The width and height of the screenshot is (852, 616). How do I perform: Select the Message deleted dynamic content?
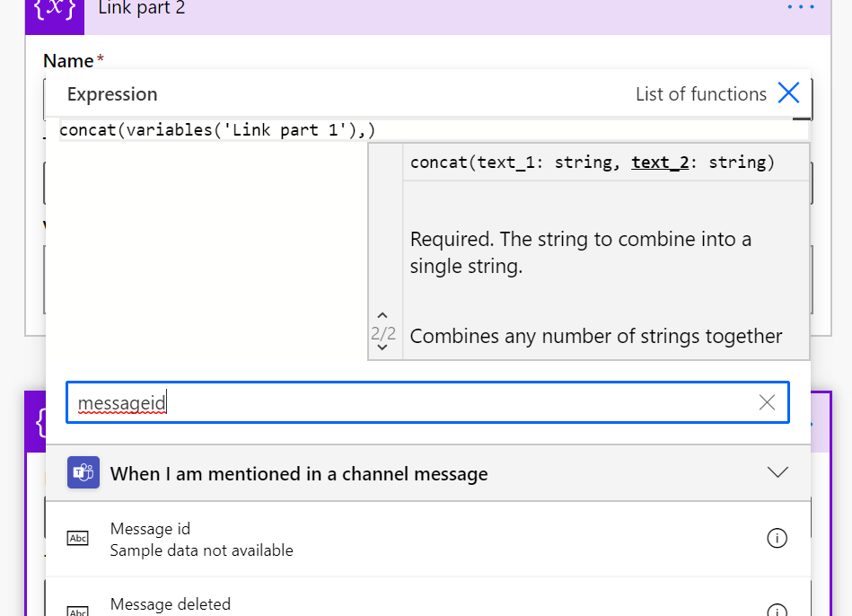coord(171,604)
